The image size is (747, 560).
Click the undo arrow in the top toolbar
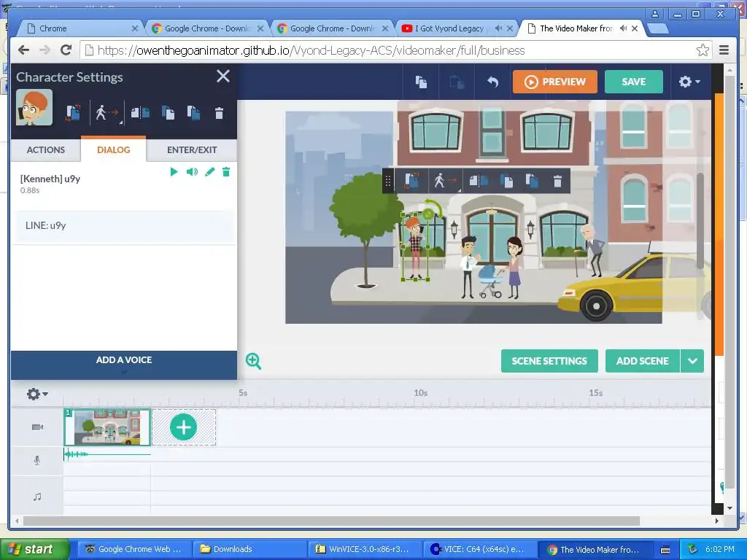pyautogui.click(x=492, y=82)
